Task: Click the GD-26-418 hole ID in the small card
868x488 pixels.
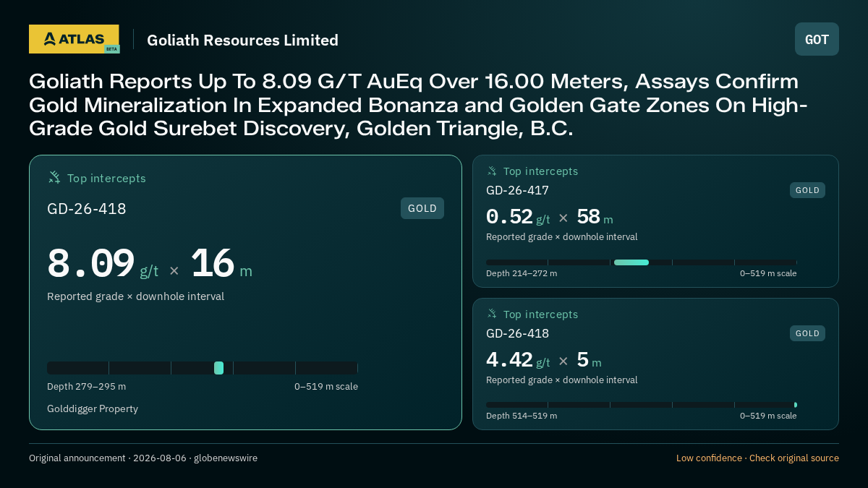Action: (517, 333)
